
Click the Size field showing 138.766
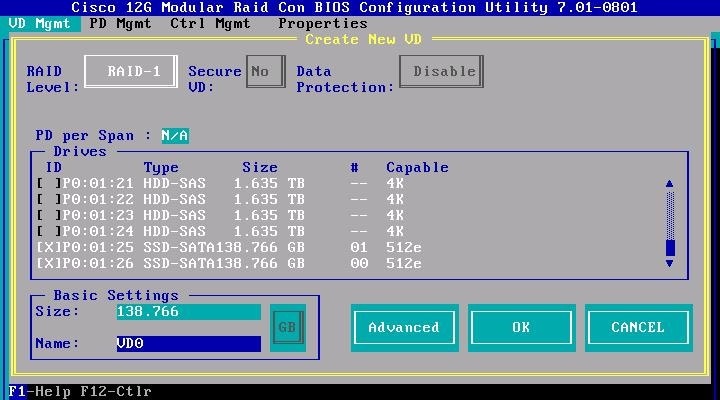point(188,312)
